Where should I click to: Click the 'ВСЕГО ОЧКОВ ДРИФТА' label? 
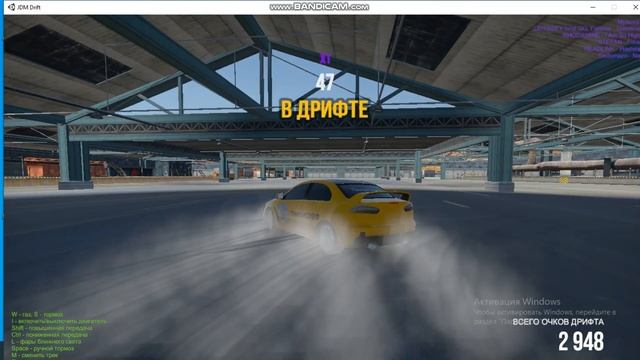click(558, 322)
